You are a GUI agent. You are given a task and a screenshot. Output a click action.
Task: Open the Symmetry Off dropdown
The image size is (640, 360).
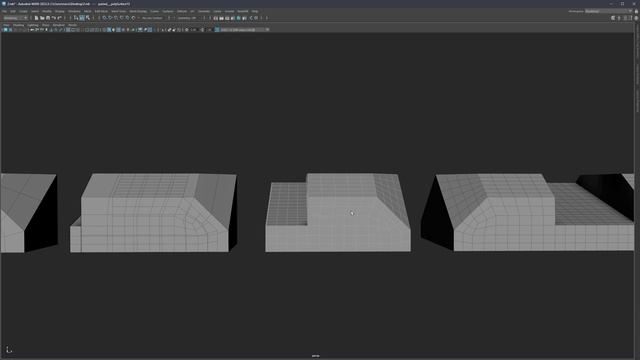[187, 18]
